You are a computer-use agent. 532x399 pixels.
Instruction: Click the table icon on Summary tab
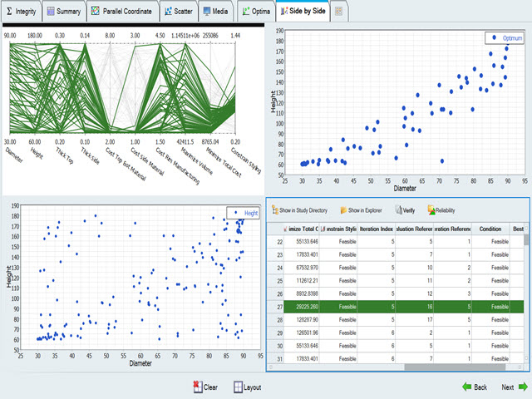(x=51, y=11)
